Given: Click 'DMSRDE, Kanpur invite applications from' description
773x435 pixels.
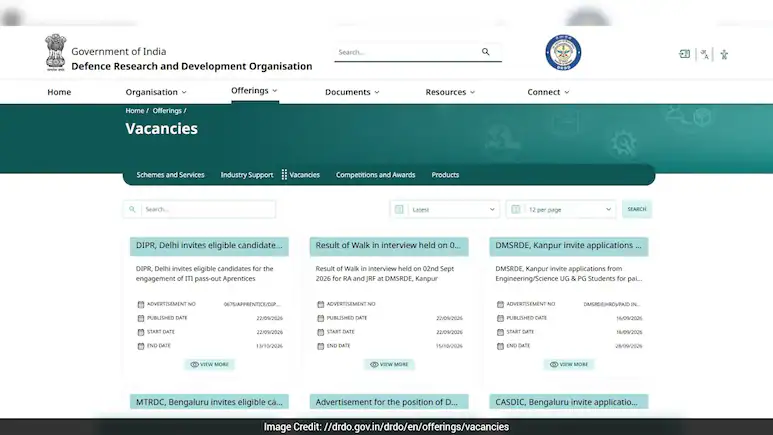Looking at the screenshot, I should click(559, 269).
